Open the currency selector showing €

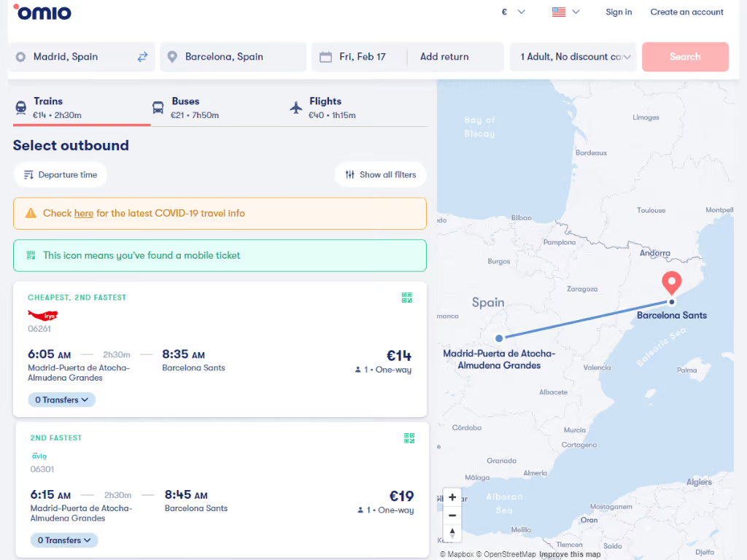click(513, 12)
